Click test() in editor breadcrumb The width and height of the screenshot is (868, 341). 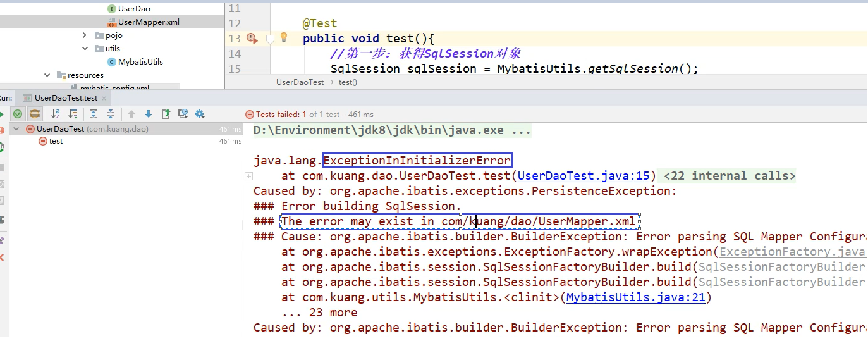pyautogui.click(x=348, y=82)
